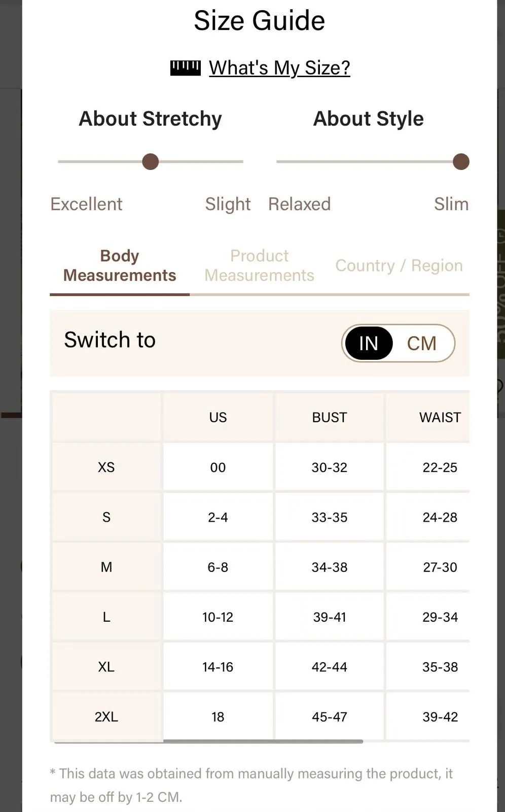
Task: Open the Product Measurements tab
Action: pos(259,265)
